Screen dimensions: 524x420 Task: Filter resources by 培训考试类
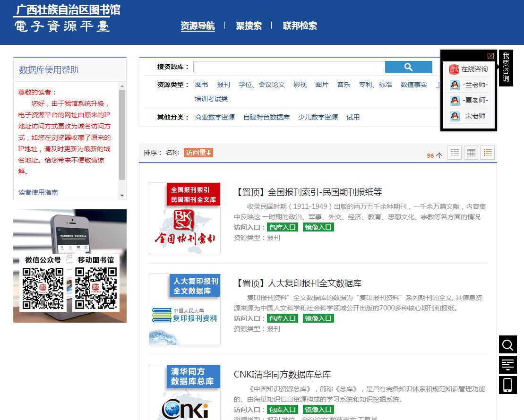pyautogui.click(x=211, y=99)
